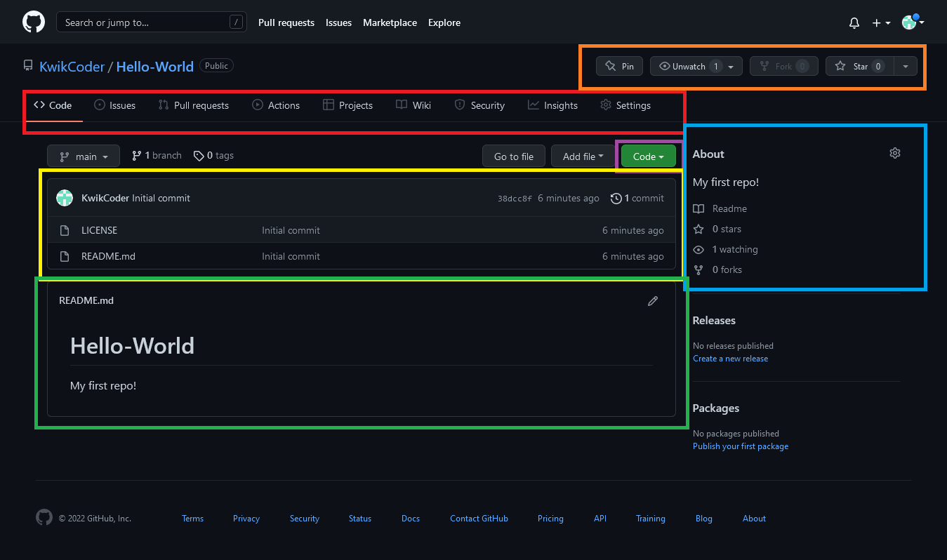Open the Terms footer link
The width and height of the screenshot is (947, 560).
(x=192, y=519)
